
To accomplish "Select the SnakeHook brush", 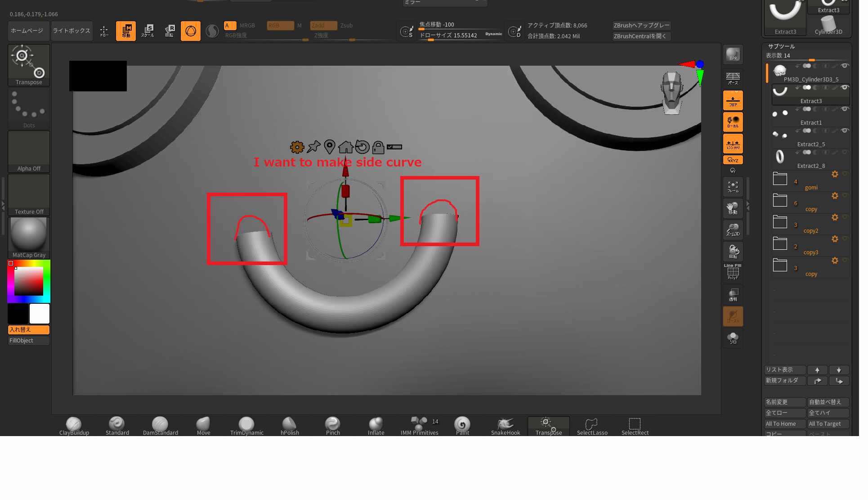I will coord(505,425).
